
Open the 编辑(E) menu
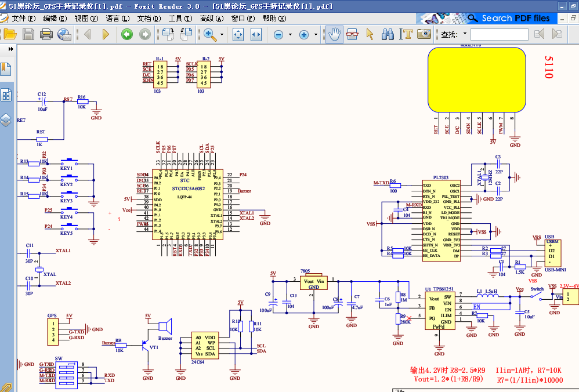[55, 19]
